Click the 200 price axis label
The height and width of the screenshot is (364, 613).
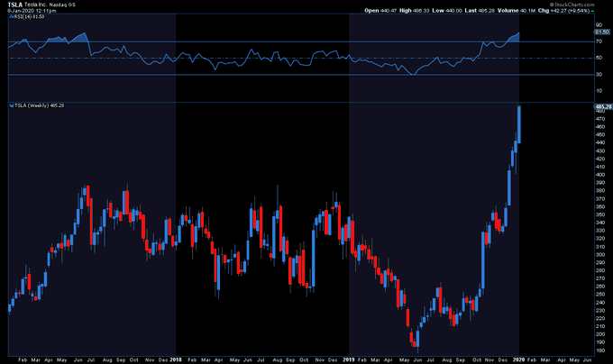pyautogui.click(x=600, y=334)
